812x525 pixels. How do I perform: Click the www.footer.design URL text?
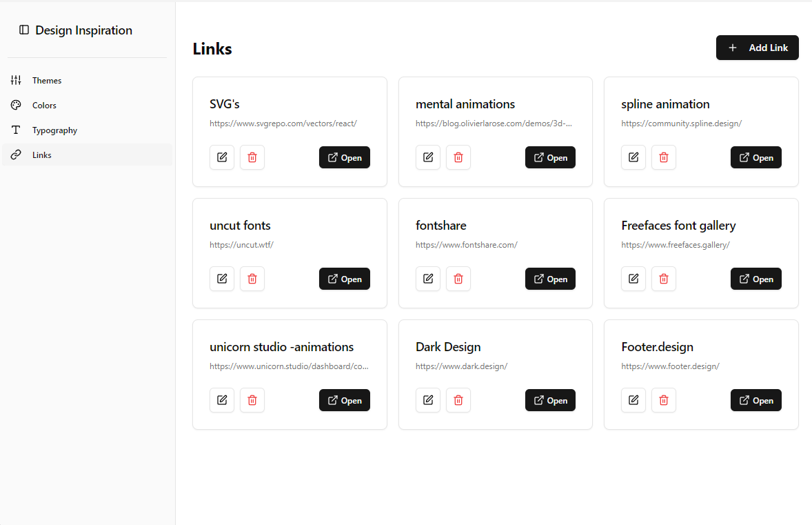(670, 366)
